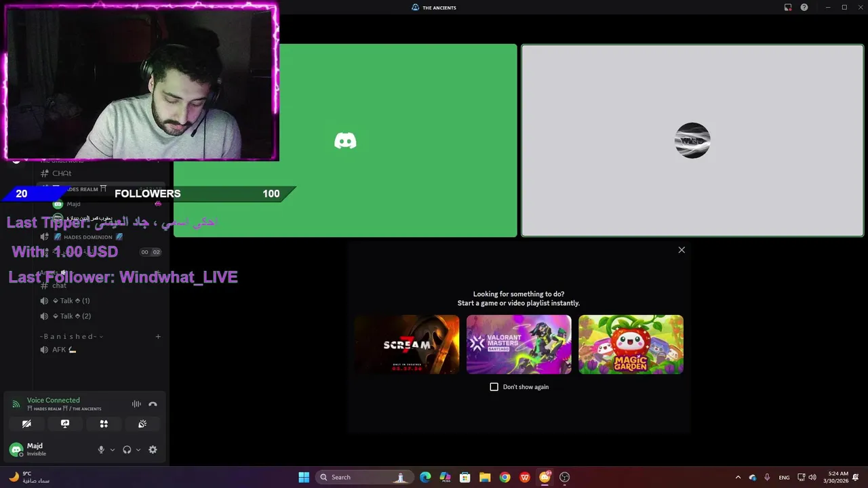Switch to Discord taskbar icon
The height and width of the screenshot is (488, 868).
click(545, 477)
